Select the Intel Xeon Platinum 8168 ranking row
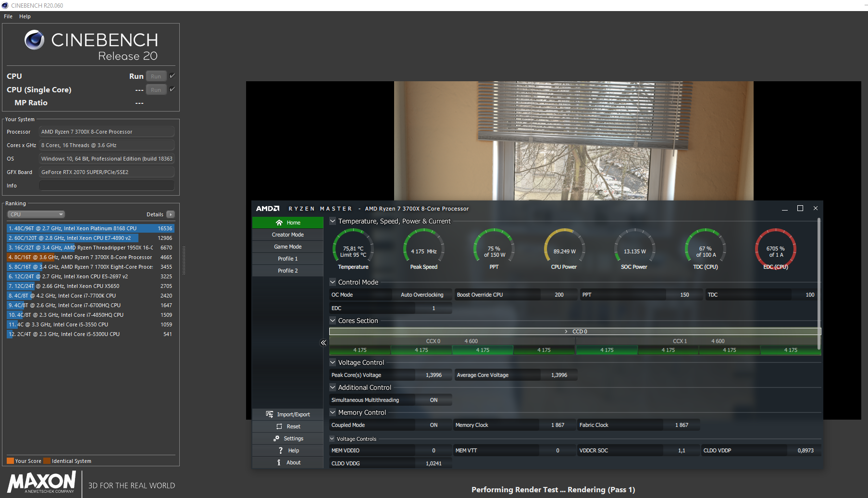 click(90, 228)
